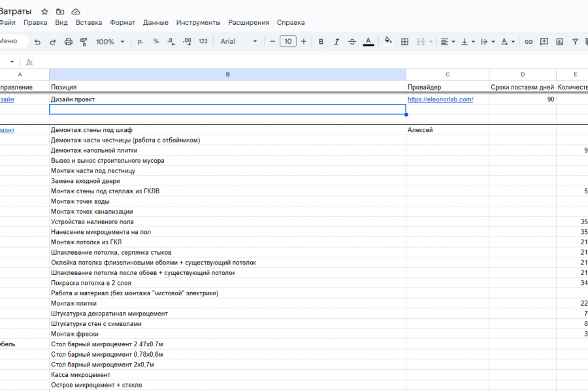This screenshot has height=392, width=588.
Task: Open the Формат menu
Action: coord(122,22)
